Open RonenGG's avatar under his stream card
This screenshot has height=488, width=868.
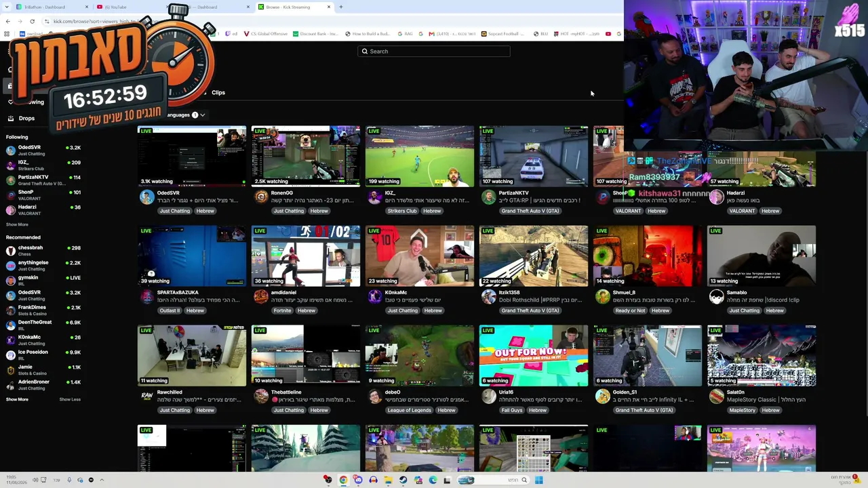(261, 197)
